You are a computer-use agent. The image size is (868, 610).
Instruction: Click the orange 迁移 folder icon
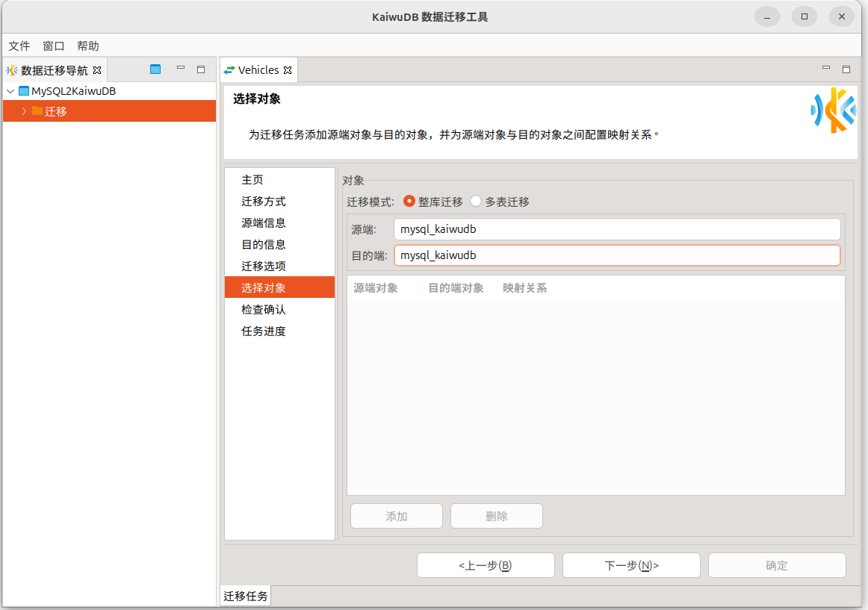[x=37, y=111]
